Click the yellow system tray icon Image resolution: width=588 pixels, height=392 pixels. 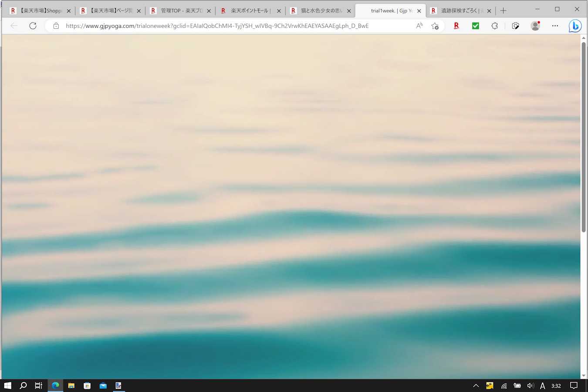[490, 385]
